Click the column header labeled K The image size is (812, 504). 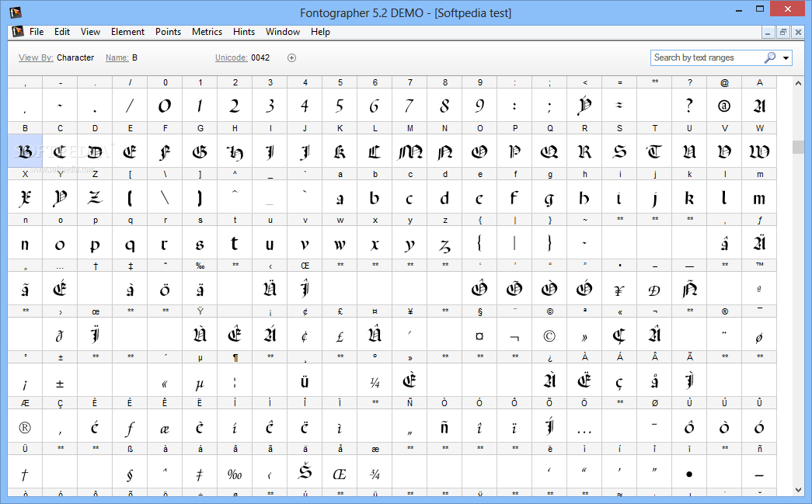coord(340,128)
